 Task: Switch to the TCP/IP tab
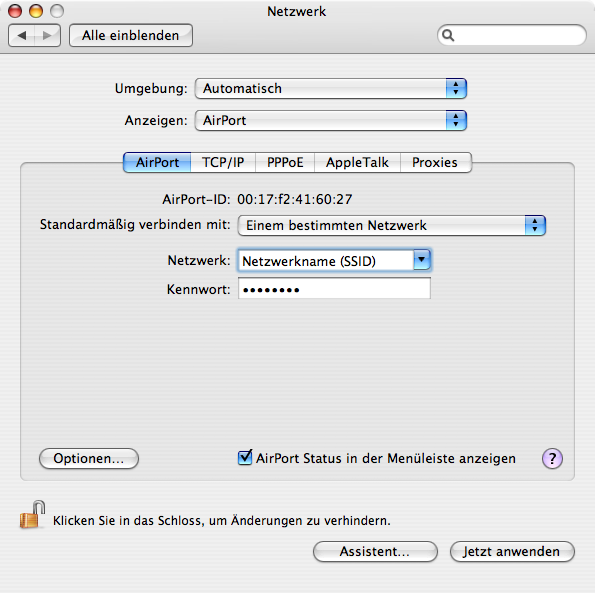click(x=223, y=162)
